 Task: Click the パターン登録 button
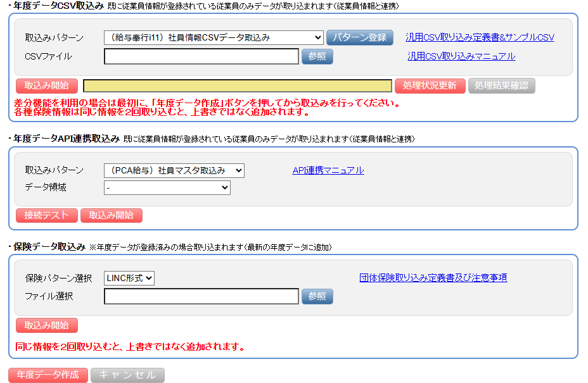[360, 37]
